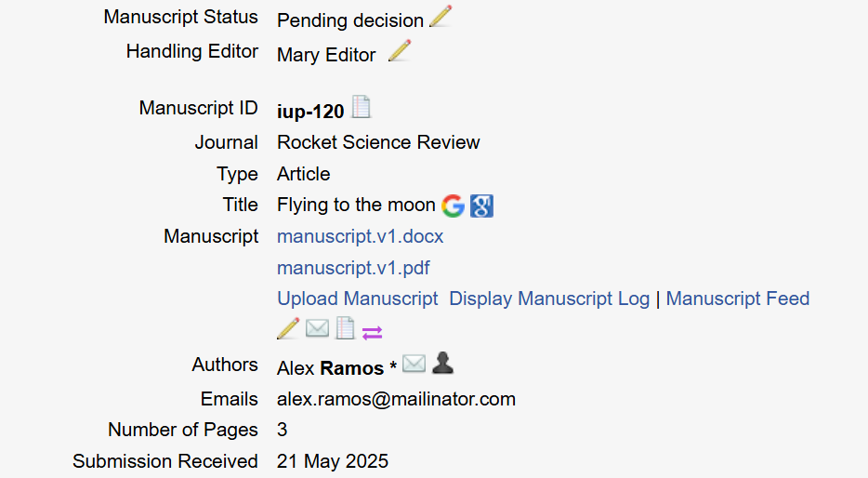Open Display Manuscript Log
Screen dimensions: 868x478
549,299
